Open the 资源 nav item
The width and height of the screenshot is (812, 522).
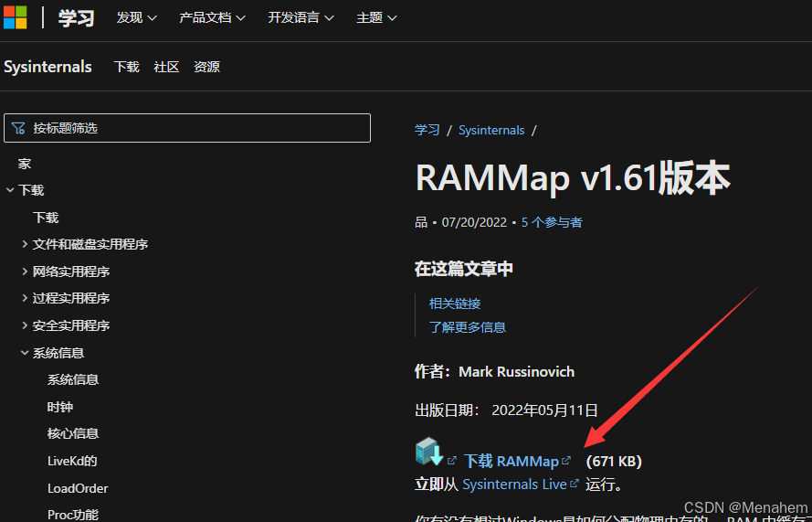click(206, 67)
